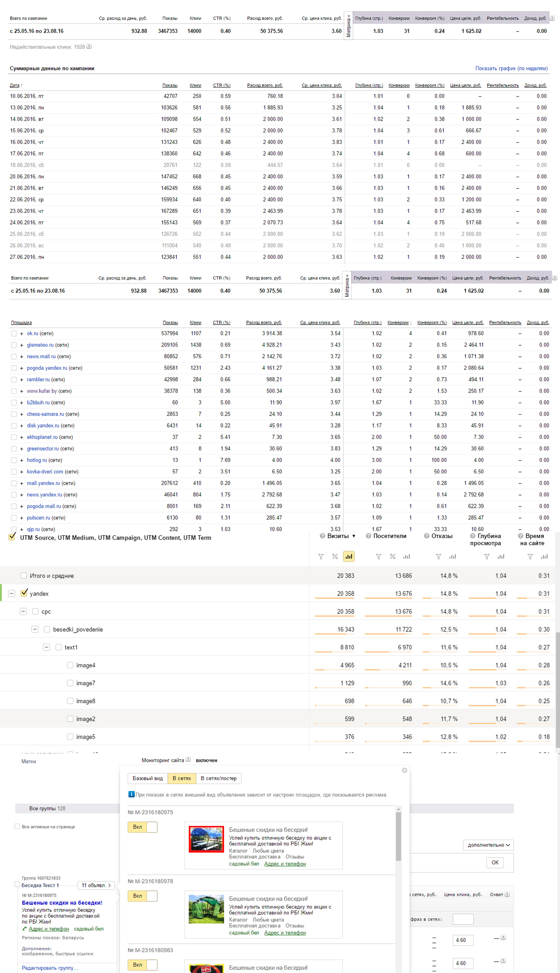
Task: Click help icon next to Недействительные клики
Action: tap(89, 47)
